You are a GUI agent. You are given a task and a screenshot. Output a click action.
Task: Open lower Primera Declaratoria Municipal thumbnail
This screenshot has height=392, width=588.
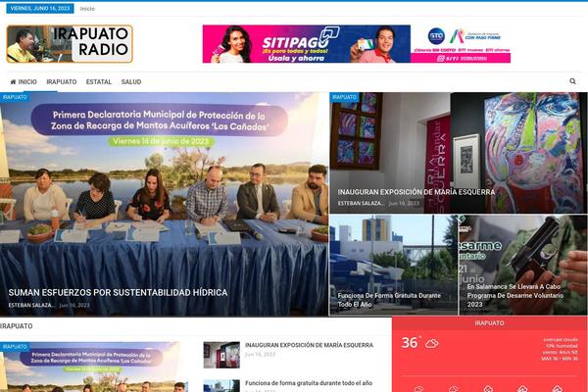pyautogui.click(x=94, y=367)
